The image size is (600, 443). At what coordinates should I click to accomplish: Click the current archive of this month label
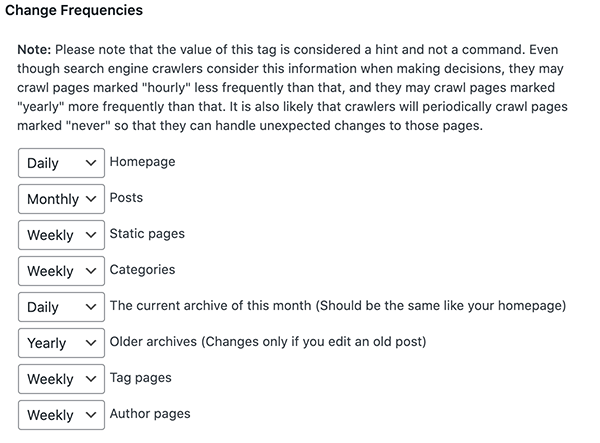tap(337, 306)
